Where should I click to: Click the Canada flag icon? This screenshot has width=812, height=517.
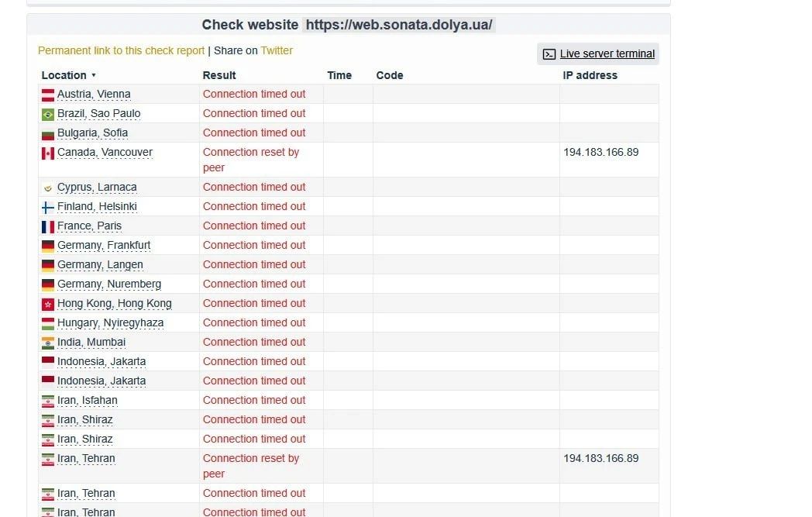[47, 153]
